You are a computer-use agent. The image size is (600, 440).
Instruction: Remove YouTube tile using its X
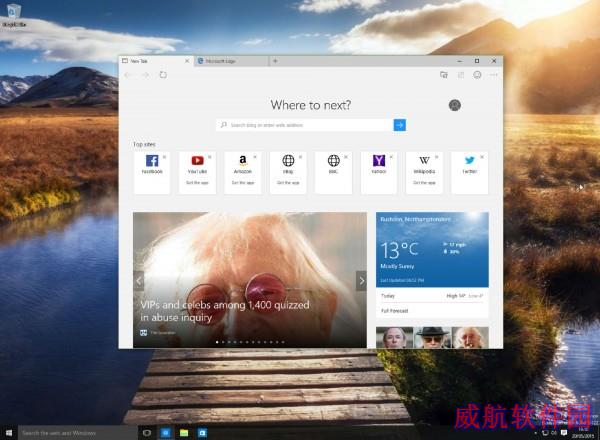210,157
